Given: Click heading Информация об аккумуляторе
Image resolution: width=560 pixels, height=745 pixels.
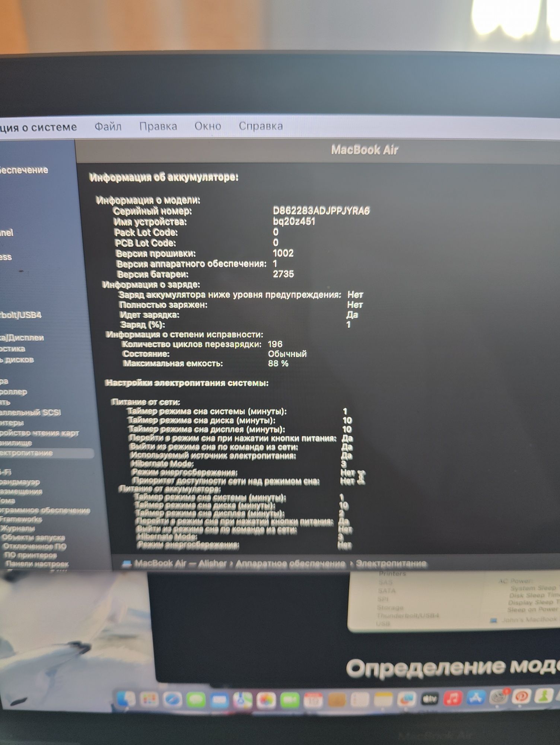Looking at the screenshot, I should (164, 177).
